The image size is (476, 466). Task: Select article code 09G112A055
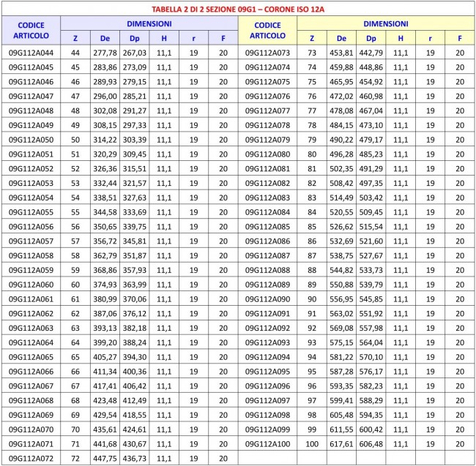click(31, 212)
